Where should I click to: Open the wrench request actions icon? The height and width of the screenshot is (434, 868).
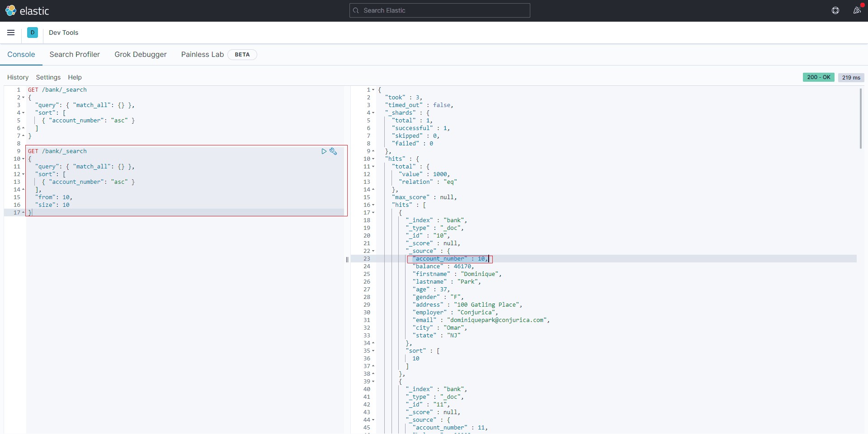point(333,151)
